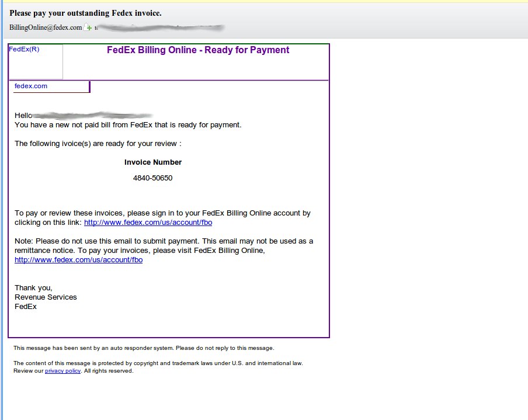Click the blurred recipient address in header
This screenshot has width=528, height=420.
coord(161,27)
